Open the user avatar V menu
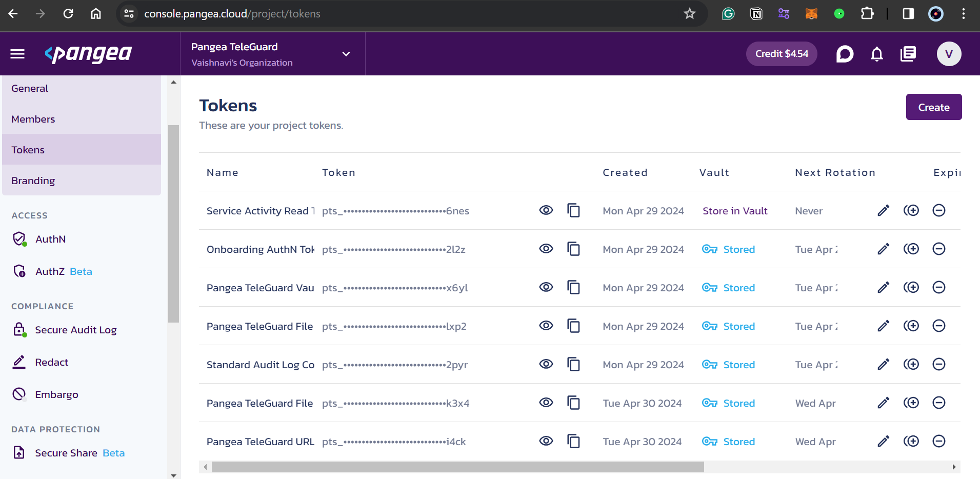This screenshot has height=479, width=980. click(x=949, y=54)
